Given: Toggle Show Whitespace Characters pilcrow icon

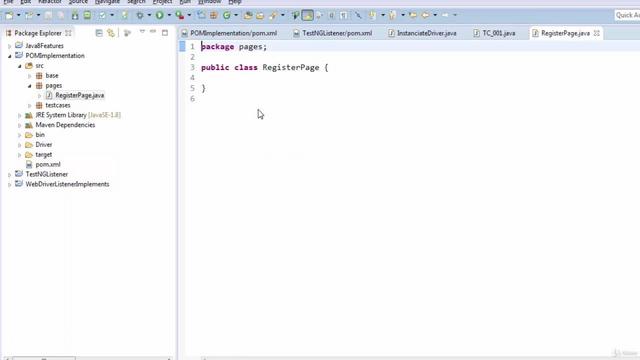Looking at the screenshot, I should click(x=344, y=16).
